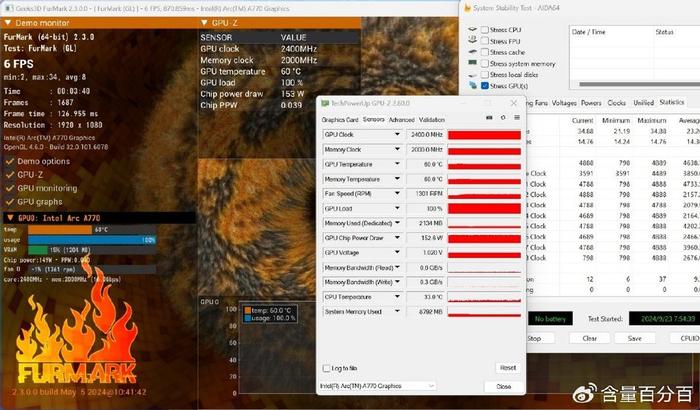Viewport: 700px width, 410px height.
Task: Click the FurMark window title bar icon
Action: (8, 8)
